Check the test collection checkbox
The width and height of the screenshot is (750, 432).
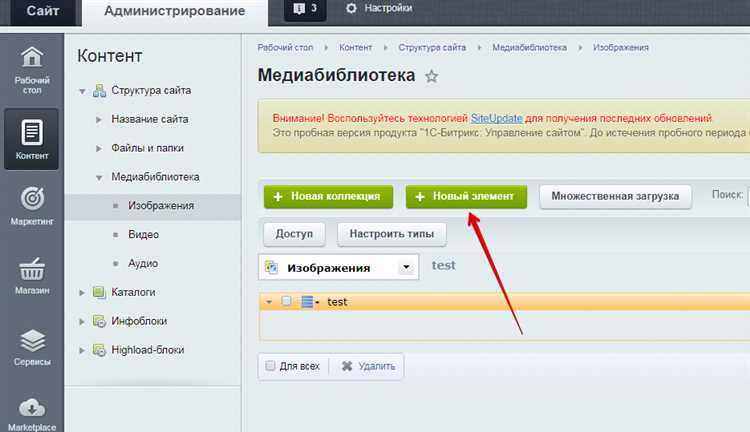(286, 301)
